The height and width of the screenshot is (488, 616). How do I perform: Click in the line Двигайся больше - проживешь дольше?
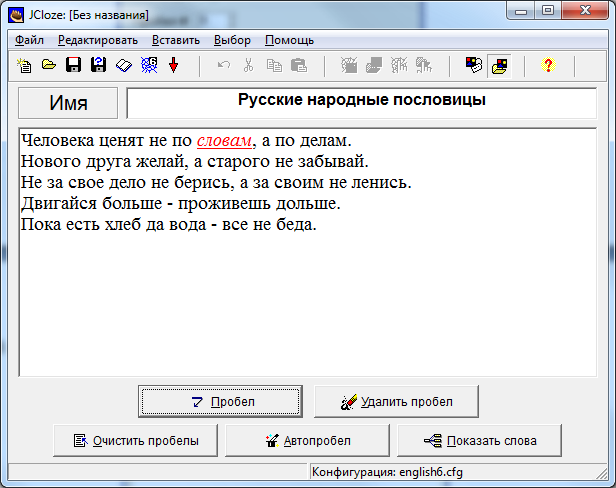pyautogui.click(x=180, y=204)
